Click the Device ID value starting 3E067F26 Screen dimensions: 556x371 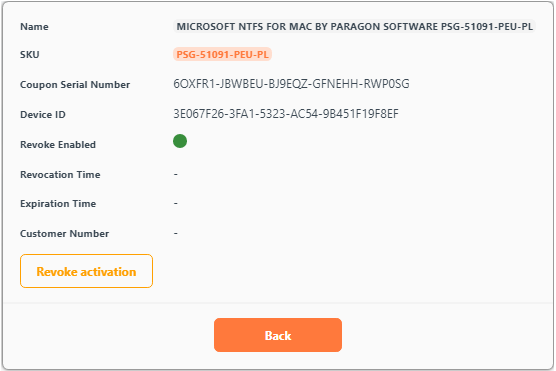point(286,114)
